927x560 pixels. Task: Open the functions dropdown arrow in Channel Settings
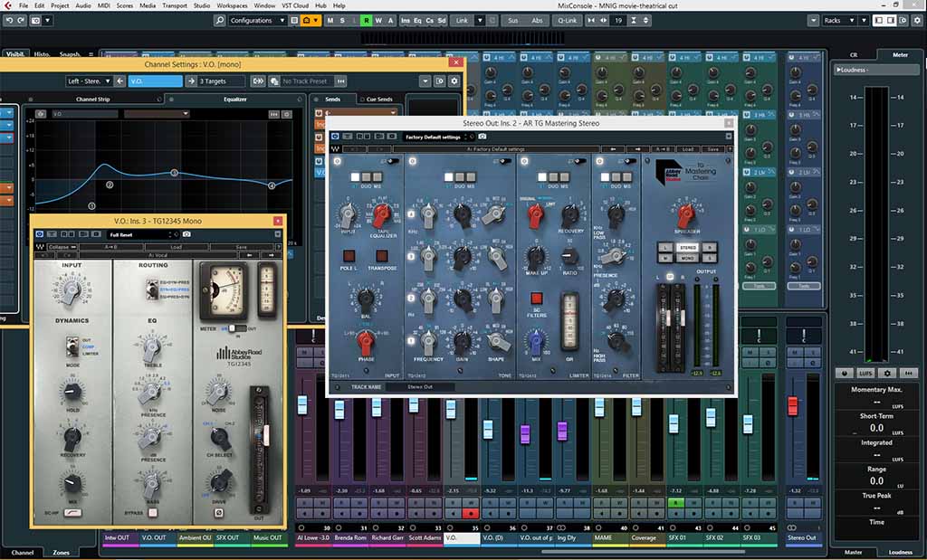[x=425, y=81]
